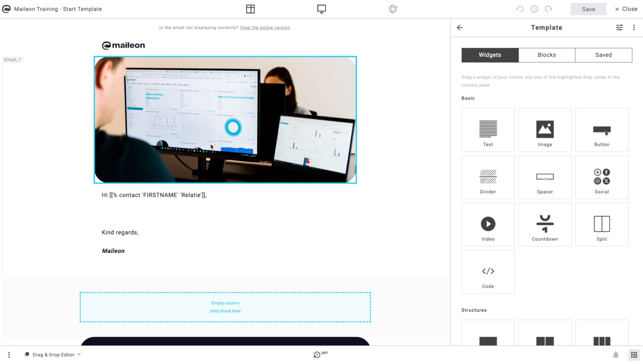The image size is (643, 364).
Task: Select the hero image of the monitors
Action: 225,120
